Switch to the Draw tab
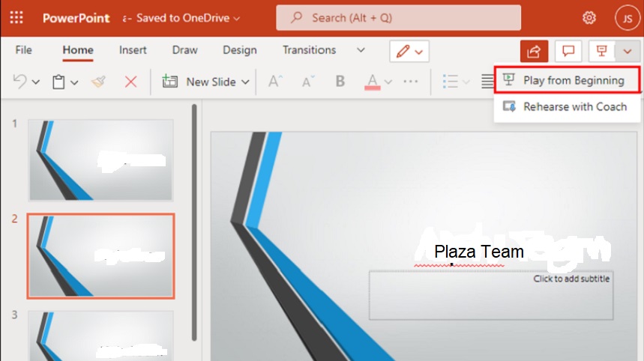 click(x=185, y=50)
